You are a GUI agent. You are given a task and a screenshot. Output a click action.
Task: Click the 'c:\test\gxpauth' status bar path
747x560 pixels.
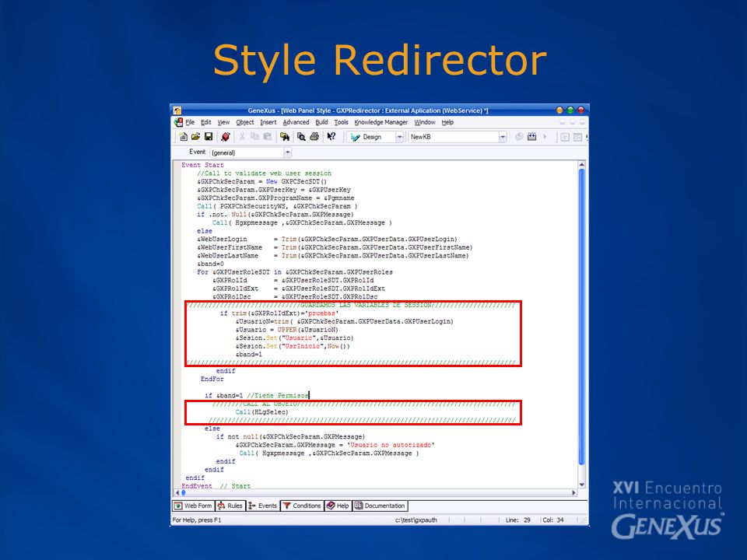416,520
